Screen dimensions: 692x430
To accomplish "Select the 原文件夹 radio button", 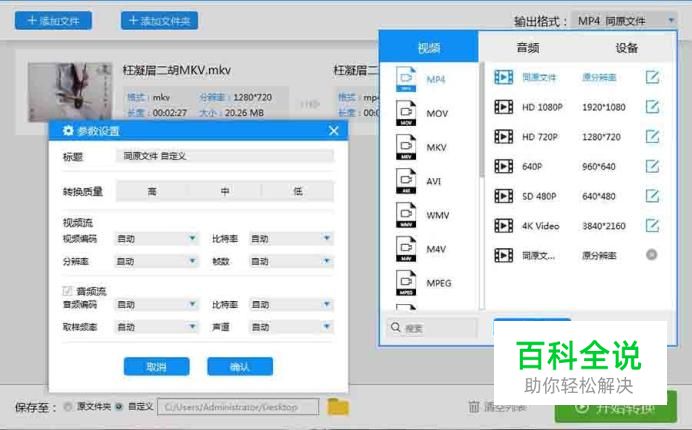I will pyautogui.click(x=68, y=407).
